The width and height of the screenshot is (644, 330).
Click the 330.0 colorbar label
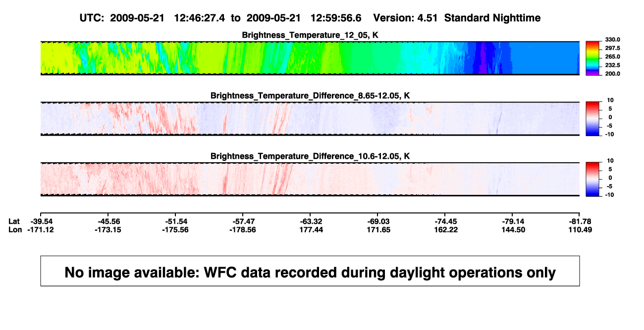pos(613,40)
